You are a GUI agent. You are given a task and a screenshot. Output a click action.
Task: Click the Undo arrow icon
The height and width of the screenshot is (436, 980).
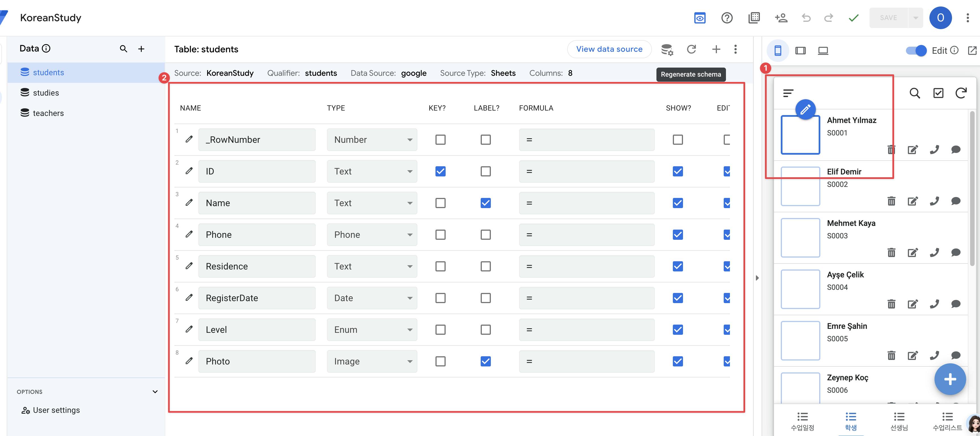pyautogui.click(x=806, y=18)
